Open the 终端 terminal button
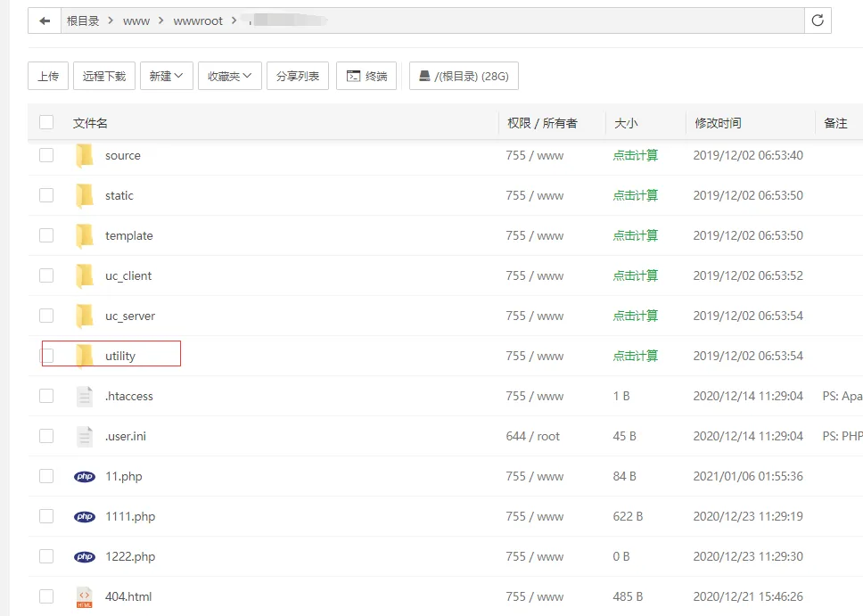This screenshot has height=616, width=863. pyautogui.click(x=366, y=77)
